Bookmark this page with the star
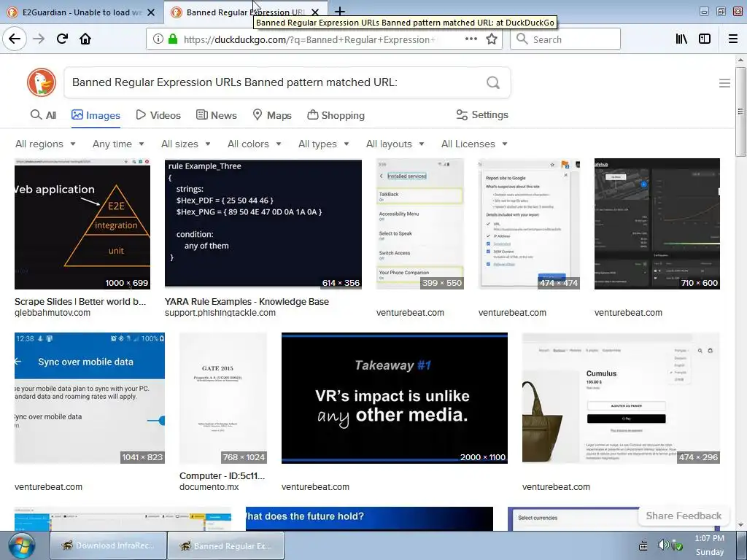 coord(492,39)
